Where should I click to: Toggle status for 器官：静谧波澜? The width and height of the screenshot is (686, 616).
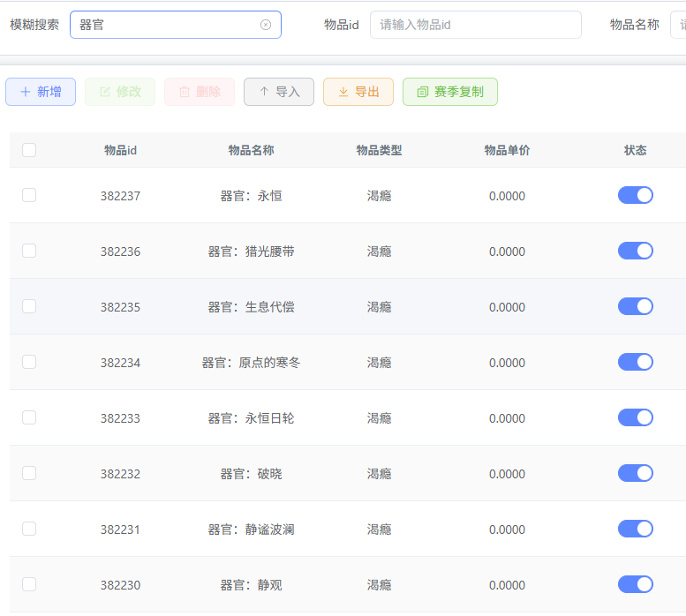(635, 529)
